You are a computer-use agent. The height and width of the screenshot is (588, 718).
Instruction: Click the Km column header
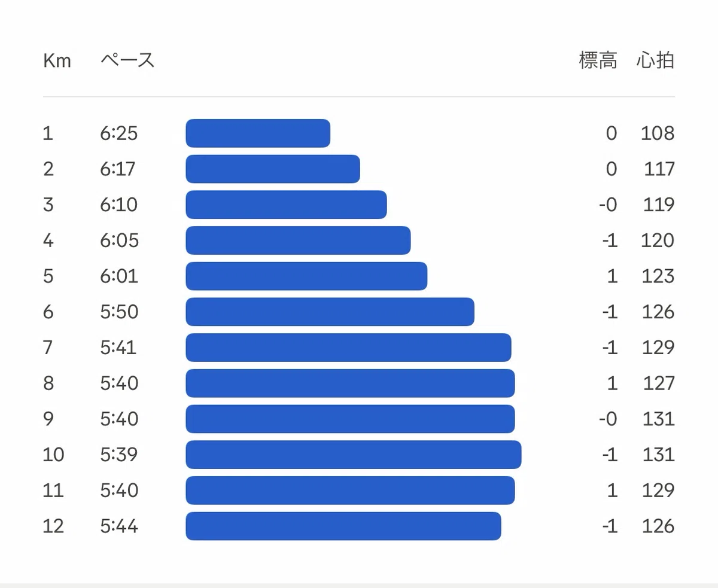[57, 61]
